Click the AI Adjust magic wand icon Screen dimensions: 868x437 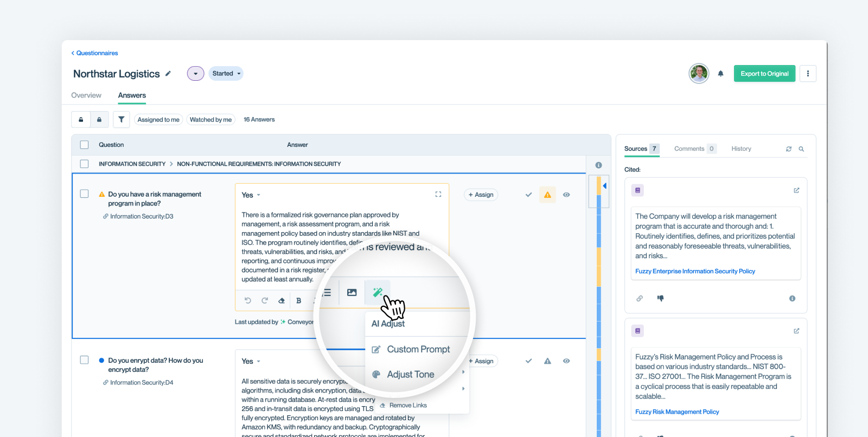coord(378,293)
